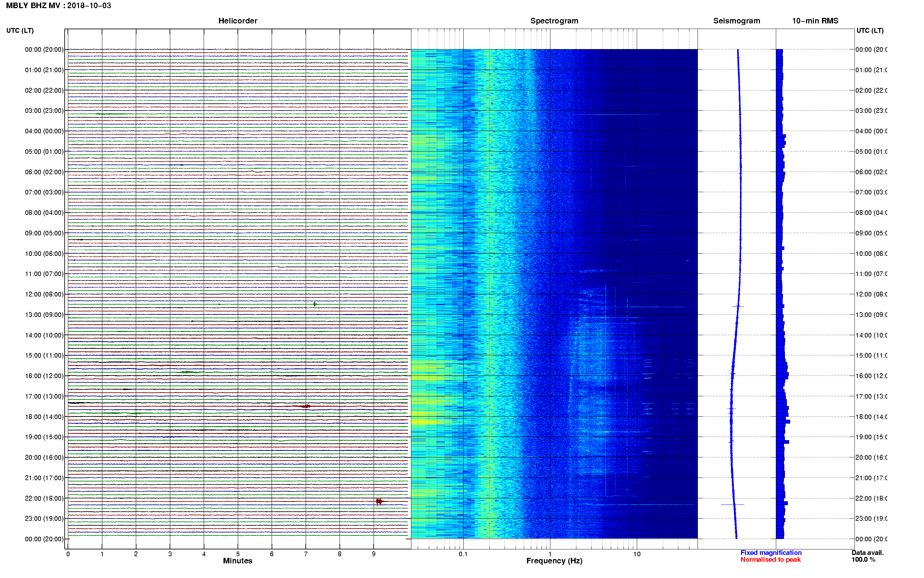Image resolution: width=924 pixels, height=578 pixels.
Task: Click the '07:00 (03:00)' left time label
Action: point(44,192)
